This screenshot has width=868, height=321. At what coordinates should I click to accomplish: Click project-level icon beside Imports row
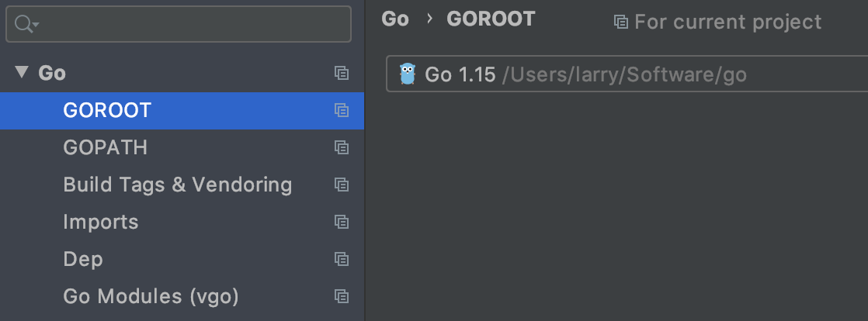[341, 222]
